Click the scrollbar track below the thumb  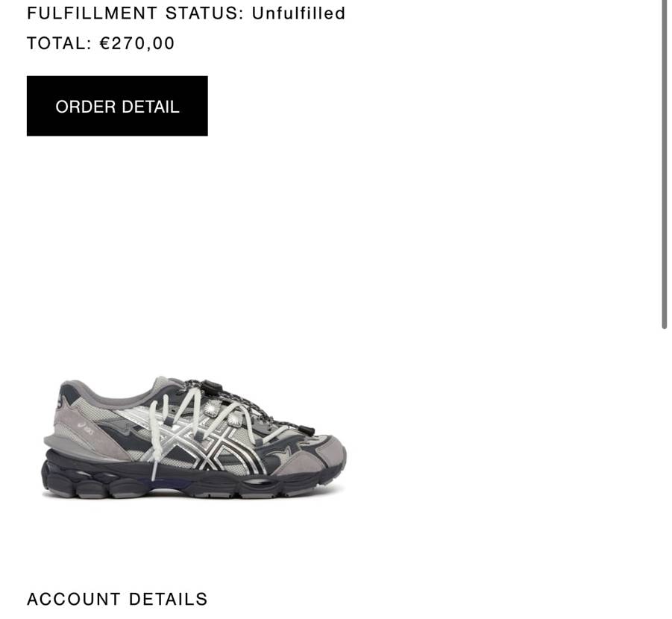[x=664, y=471]
